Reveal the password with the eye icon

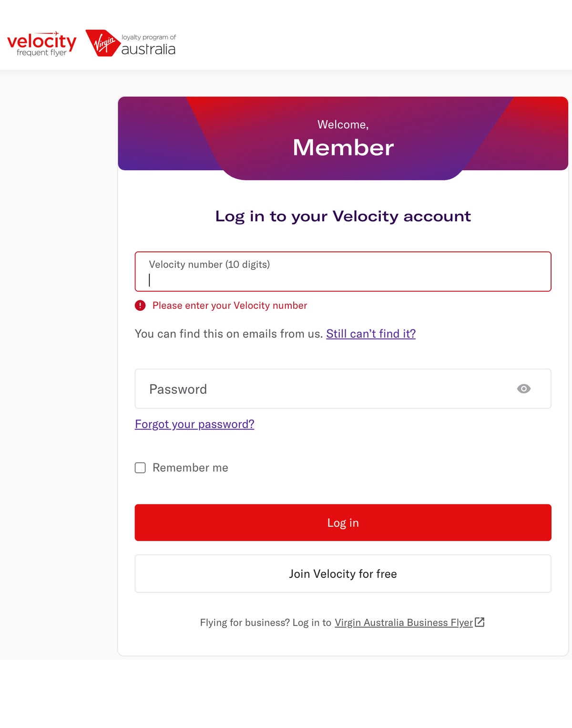point(524,389)
